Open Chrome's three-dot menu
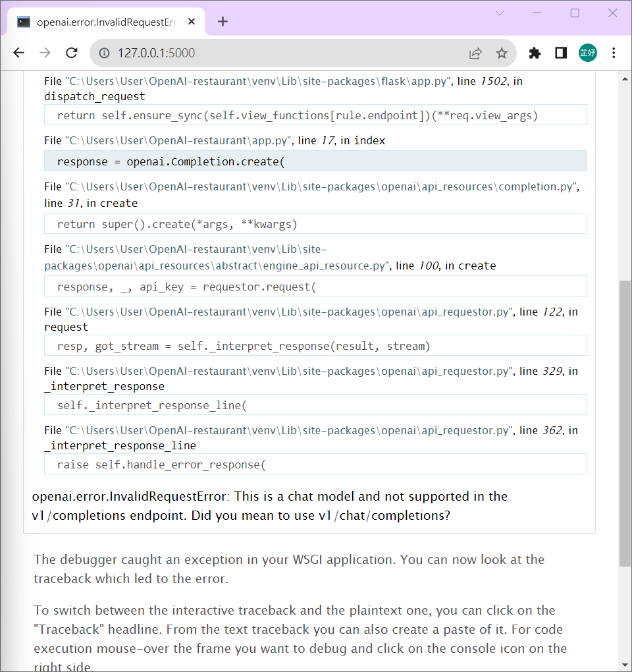Screen dimensions: 632x672 (614, 53)
